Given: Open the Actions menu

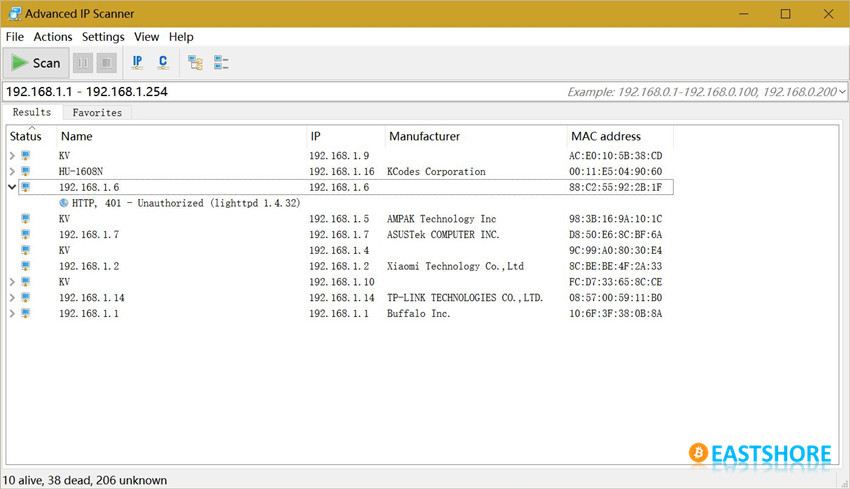Looking at the screenshot, I should 53,37.
